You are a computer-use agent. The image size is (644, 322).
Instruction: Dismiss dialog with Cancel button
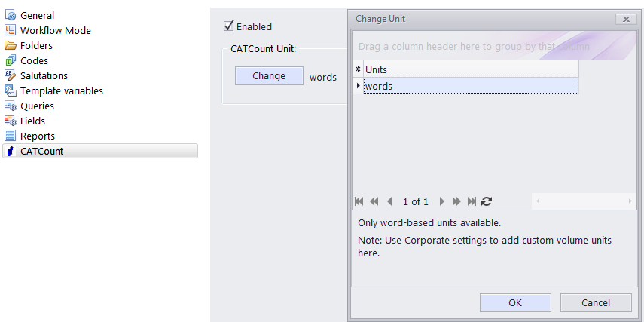point(596,302)
